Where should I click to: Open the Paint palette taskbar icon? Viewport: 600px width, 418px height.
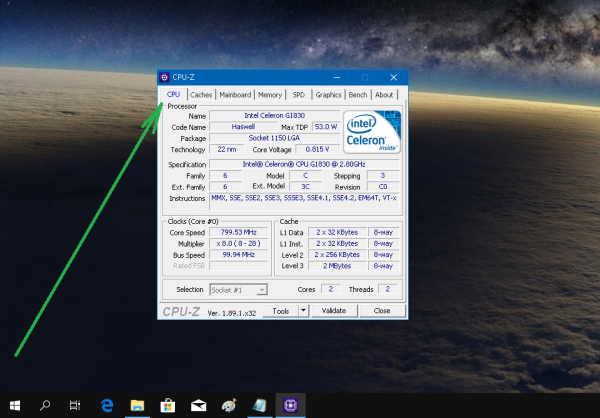(x=229, y=405)
